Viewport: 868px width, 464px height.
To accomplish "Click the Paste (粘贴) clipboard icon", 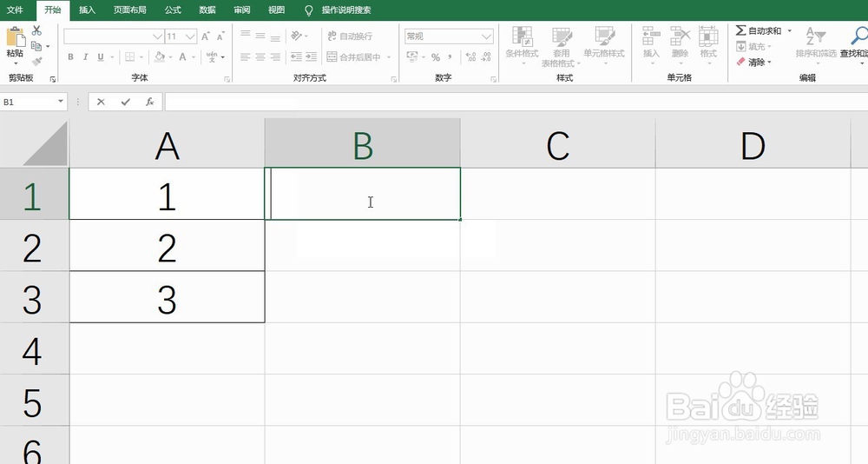I will pos(15,36).
